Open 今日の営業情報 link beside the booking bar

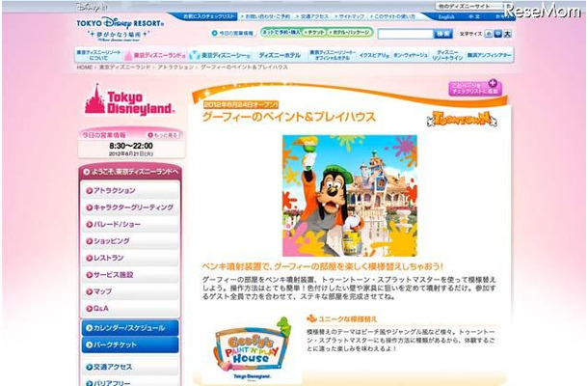point(233,33)
